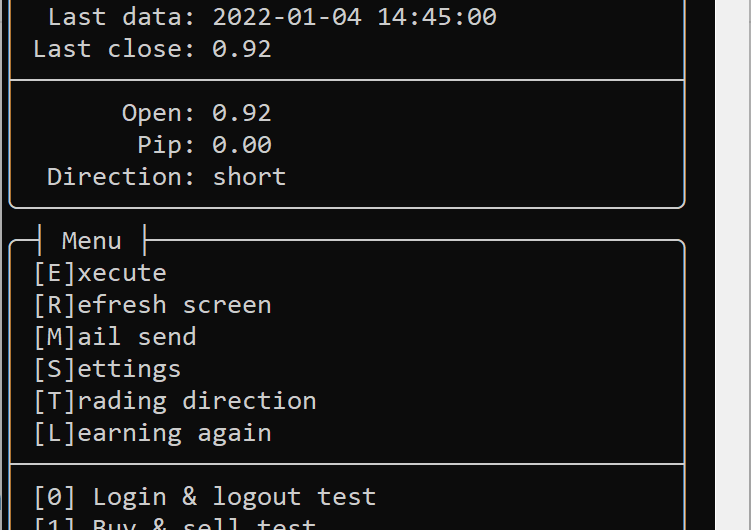Image resolution: width=751 pixels, height=530 pixels.
Task: Click the Direction value short
Action: click(250, 177)
